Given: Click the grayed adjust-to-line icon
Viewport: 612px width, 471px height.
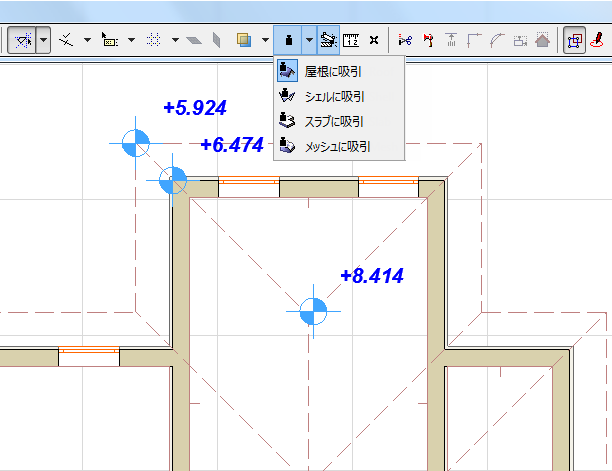Looking at the screenshot, I should click(451, 40).
